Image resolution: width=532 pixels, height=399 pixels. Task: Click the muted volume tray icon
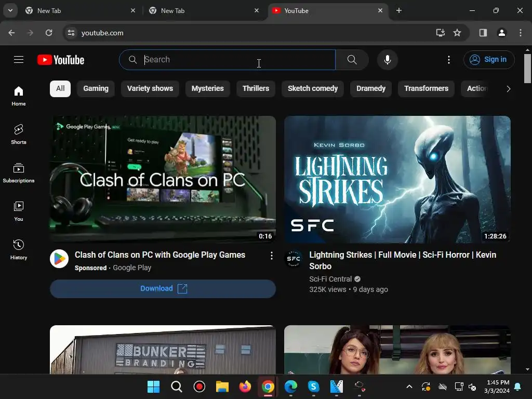(x=472, y=387)
